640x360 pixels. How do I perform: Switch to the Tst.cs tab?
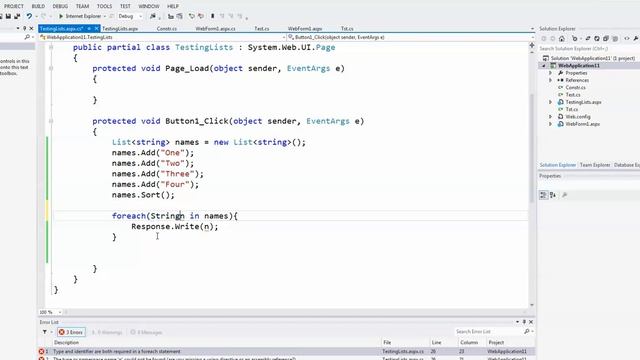click(347, 29)
